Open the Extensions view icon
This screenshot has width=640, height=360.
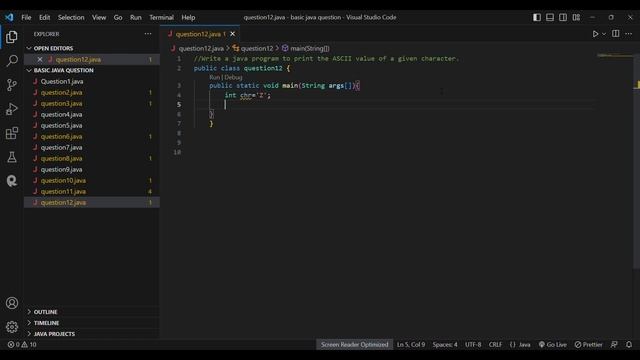click(x=12, y=133)
